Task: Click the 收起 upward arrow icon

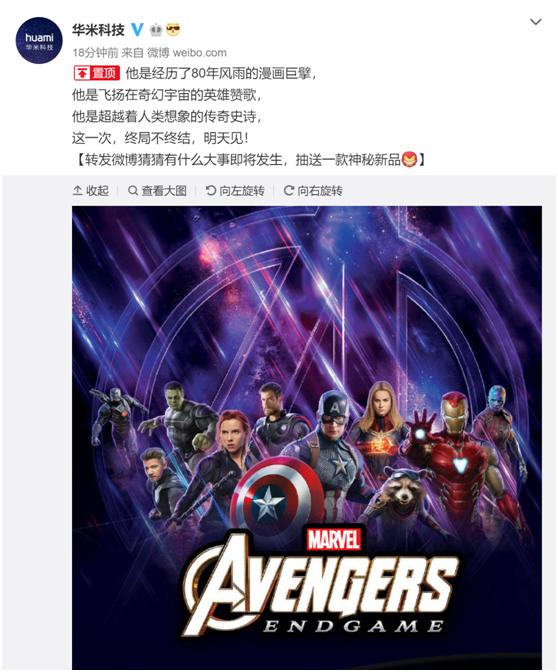Action: (x=78, y=190)
